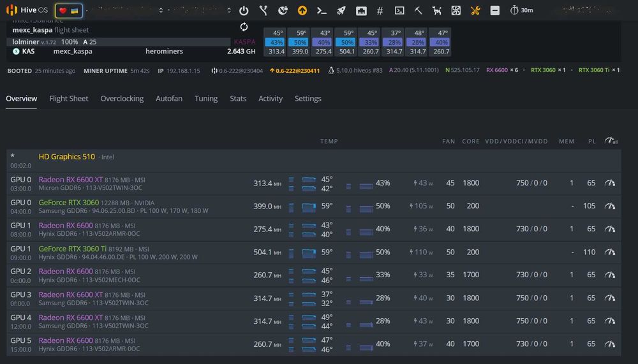Click the KAS coin icon

point(16,51)
